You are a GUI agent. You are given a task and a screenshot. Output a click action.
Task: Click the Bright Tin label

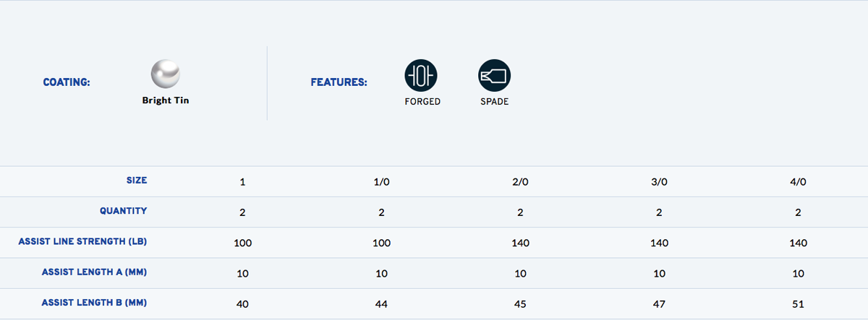click(166, 100)
